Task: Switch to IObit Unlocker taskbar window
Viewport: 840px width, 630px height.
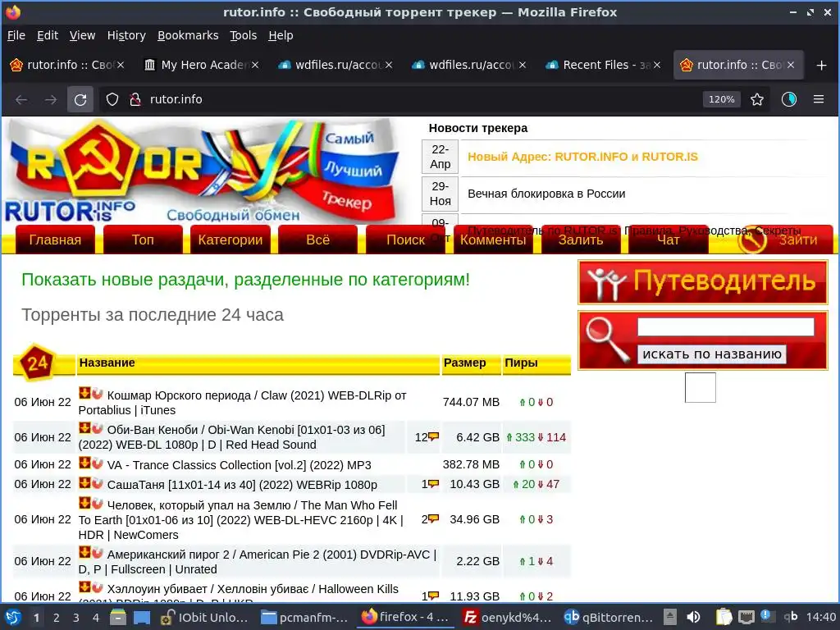Action: tap(206, 618)
